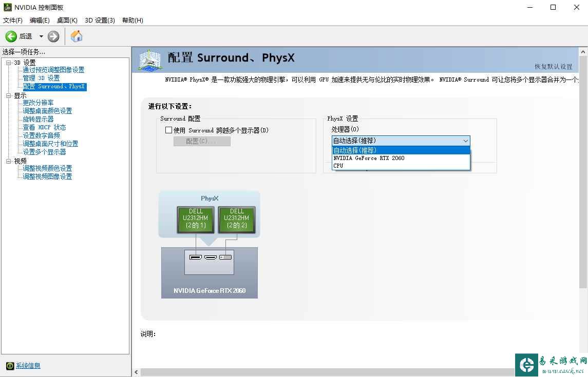Open 调整桌面尺寸和位置 in tree
Viewport: 588px width, 377px height.
[x=50, y=144]
